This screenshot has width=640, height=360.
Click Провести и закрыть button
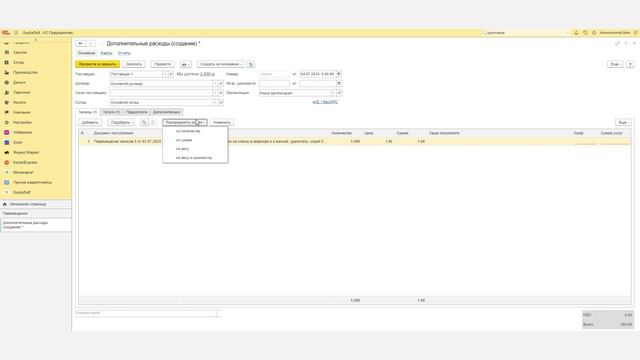click(x=98, y=64)
